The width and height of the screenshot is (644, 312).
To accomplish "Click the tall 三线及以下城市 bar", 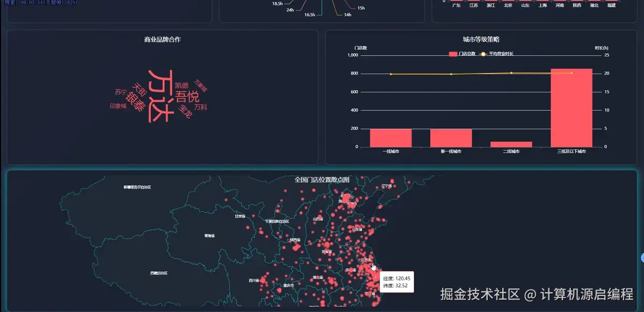I will pos(572,108).
